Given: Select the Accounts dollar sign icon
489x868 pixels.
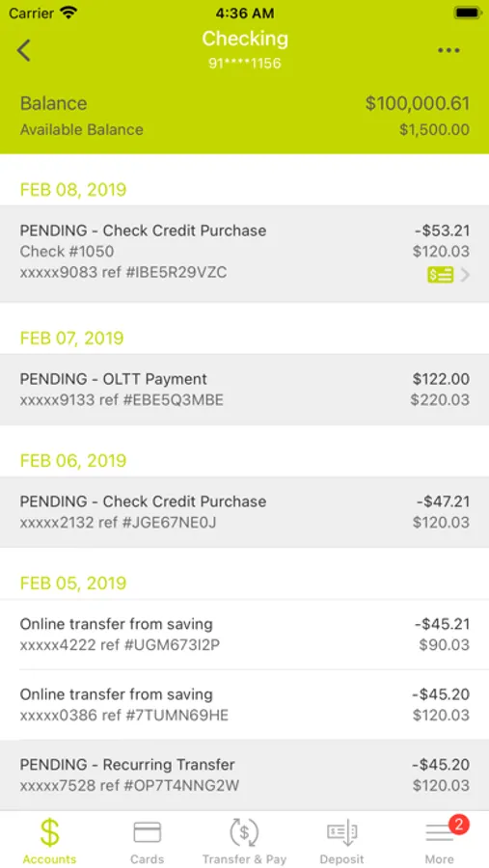Looking at the screenshot, I should (49, 832).
